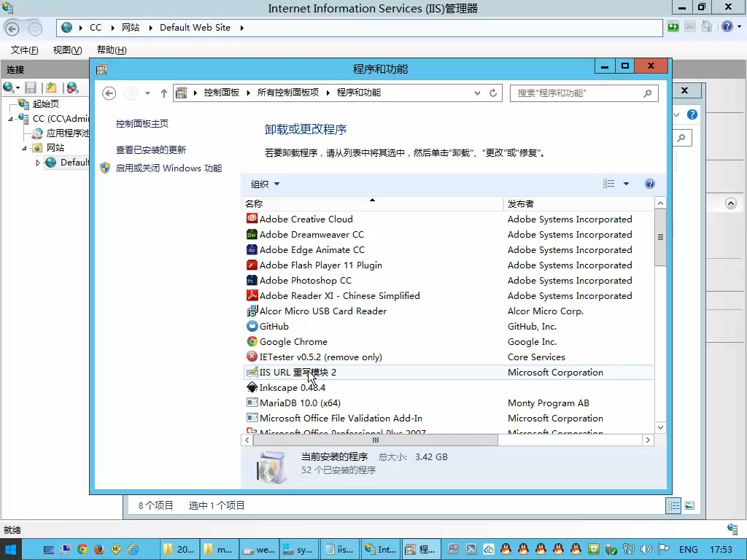Click the folder-with-arrow icon in IIS connections toolbar
Image resolution: width=747 pixels, height=560 pixels.
point(51,87)
